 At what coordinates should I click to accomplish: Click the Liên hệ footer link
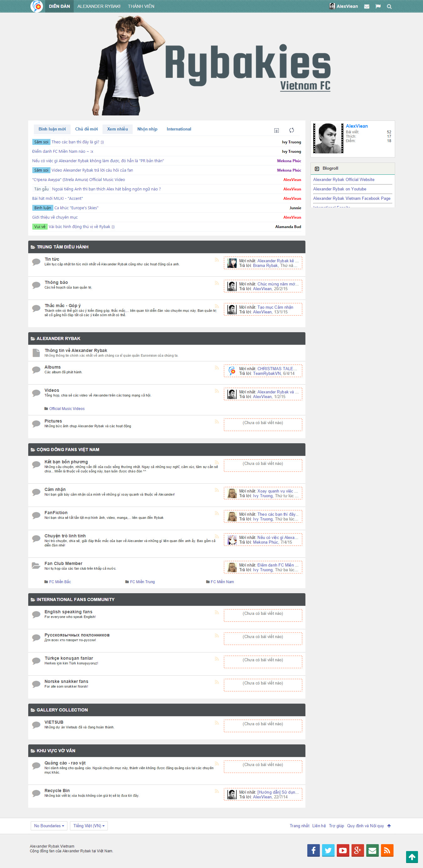click(x=319, y=826)
